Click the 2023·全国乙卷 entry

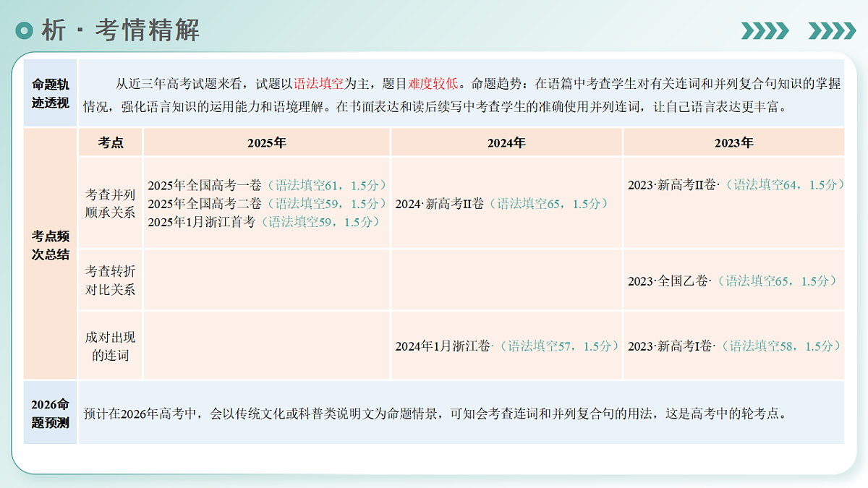pyautogui.click(x=733, y=281)
